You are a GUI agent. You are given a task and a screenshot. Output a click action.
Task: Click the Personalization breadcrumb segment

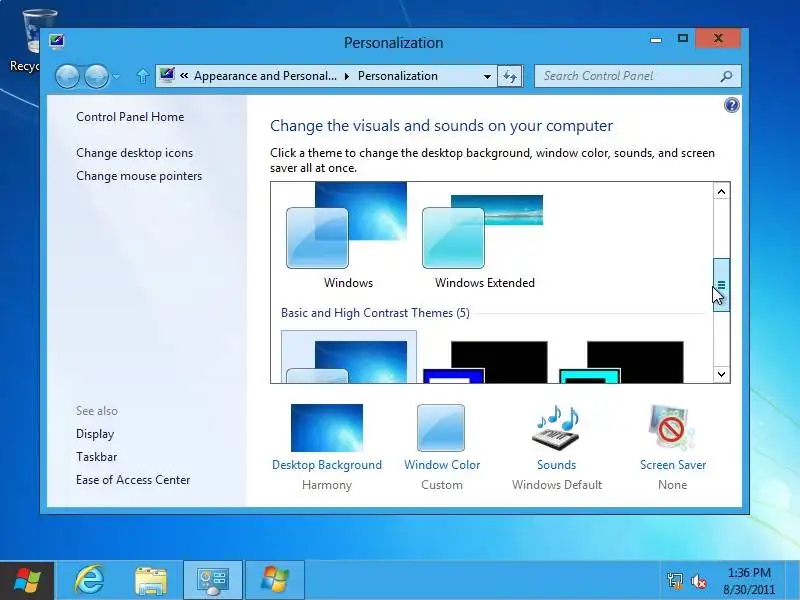click(x=397, y=76)
